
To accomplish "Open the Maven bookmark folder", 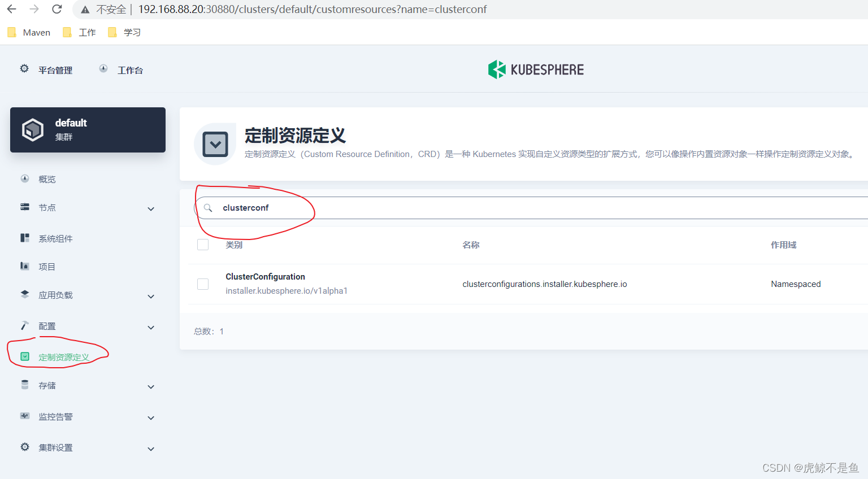I will (x=29, y=32).
